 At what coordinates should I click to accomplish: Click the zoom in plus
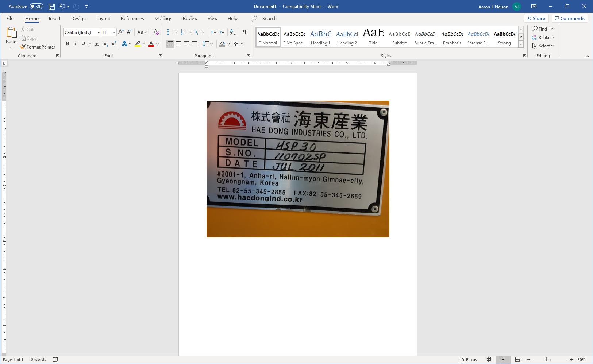click(x=571, y=360)
